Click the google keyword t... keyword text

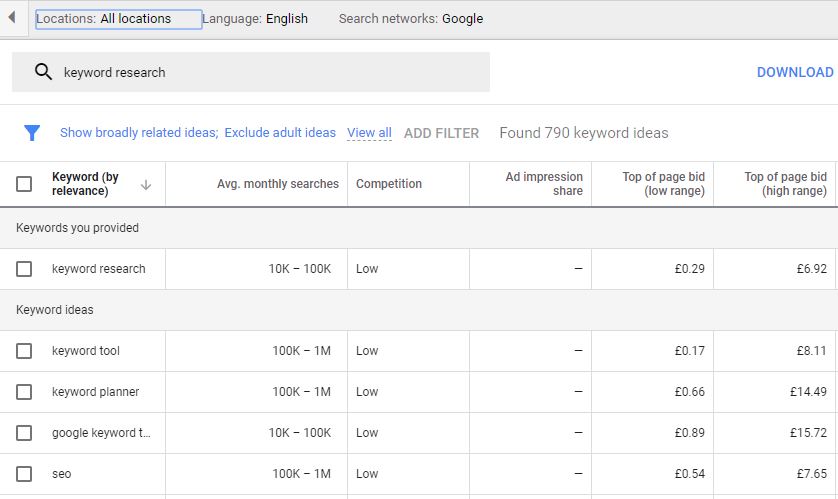click(x=101, y=433)
